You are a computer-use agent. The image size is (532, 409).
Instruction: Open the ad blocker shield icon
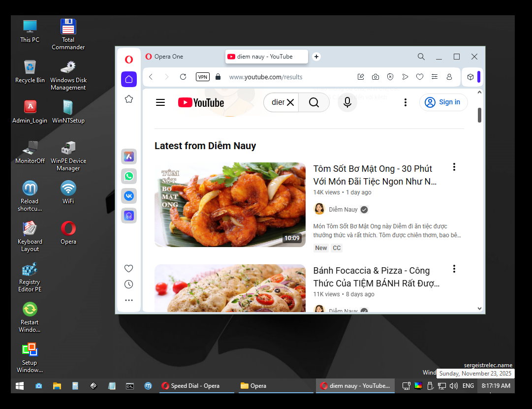tap(390, 77)
